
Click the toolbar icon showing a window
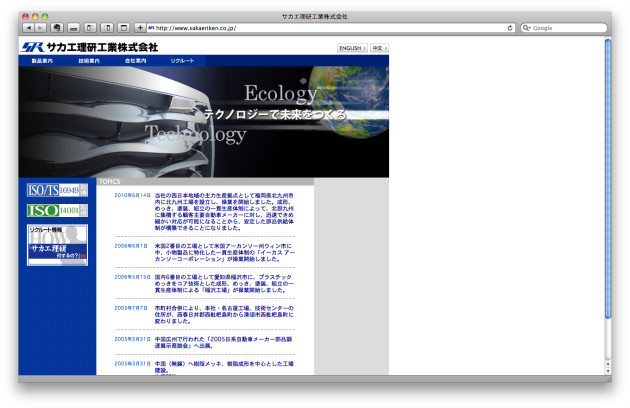click(x=124, y=28)
